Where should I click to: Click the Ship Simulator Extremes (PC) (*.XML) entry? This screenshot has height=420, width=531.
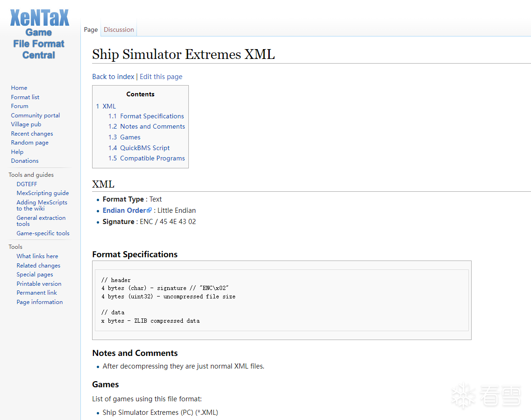pyautogui.click(x=160, y=413)
